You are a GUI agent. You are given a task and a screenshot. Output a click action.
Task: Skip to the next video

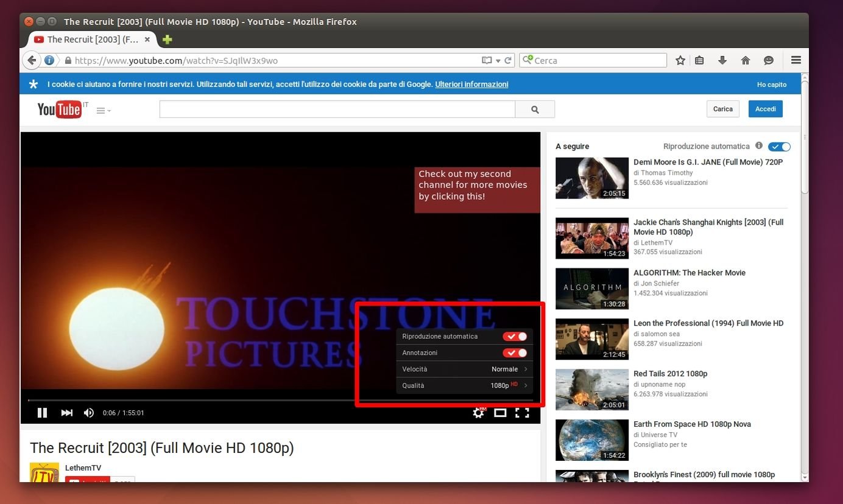tap(67, 413)
